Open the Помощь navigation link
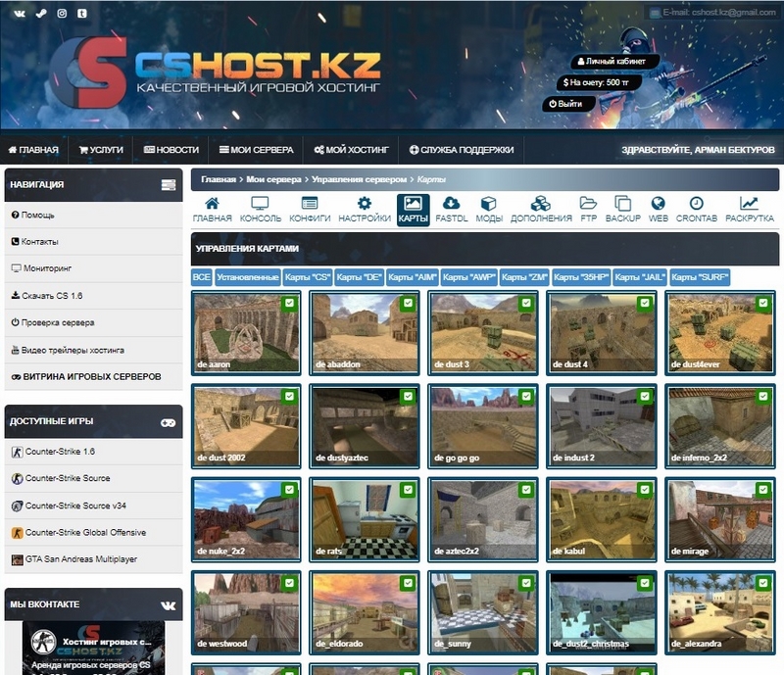784x675 pixels. coord(93,215)
